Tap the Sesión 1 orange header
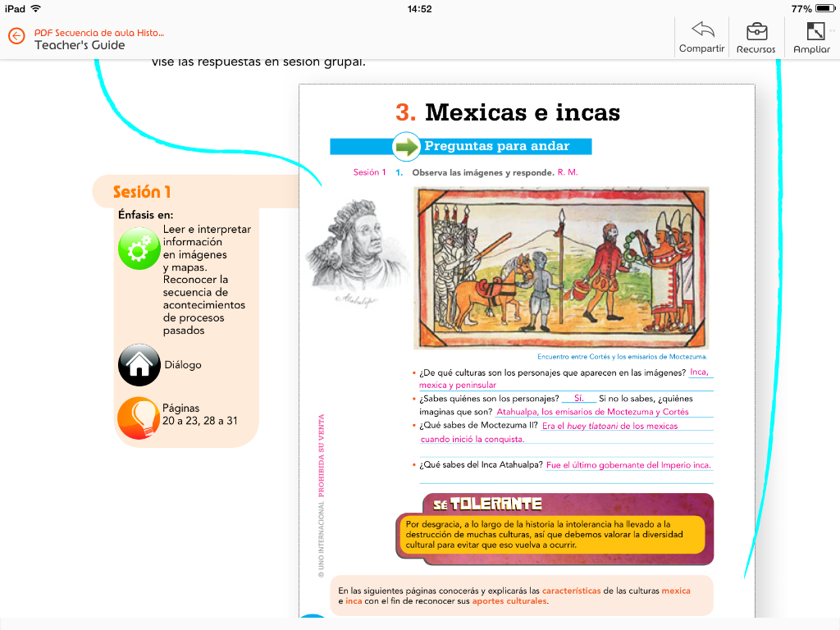Image resolution: width=840 pixels, height=630 pixels. [142, 192]
